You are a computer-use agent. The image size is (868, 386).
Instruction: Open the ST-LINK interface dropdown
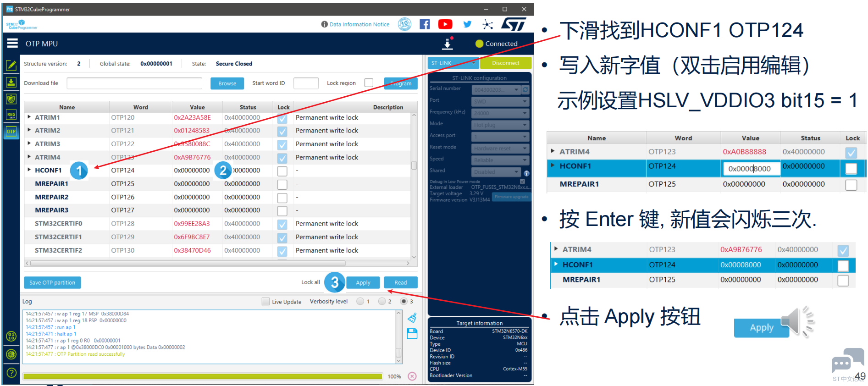[453, 63]
